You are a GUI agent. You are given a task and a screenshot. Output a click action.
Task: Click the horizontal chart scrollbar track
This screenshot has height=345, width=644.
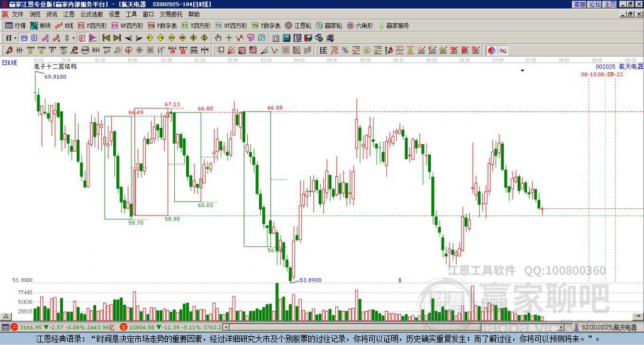394,328
